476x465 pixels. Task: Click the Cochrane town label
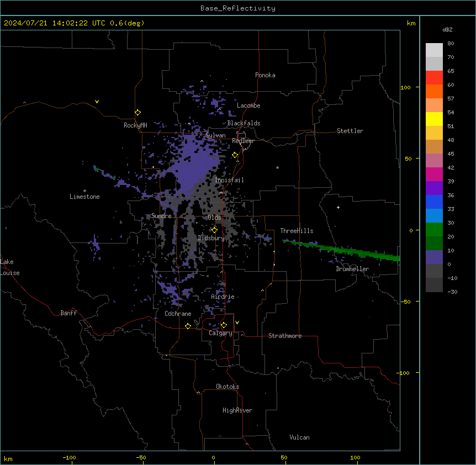(x=178, y=314)
